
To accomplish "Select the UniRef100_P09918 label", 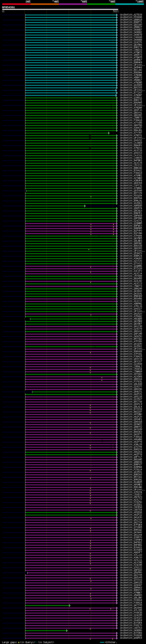I will coord(131,600).
